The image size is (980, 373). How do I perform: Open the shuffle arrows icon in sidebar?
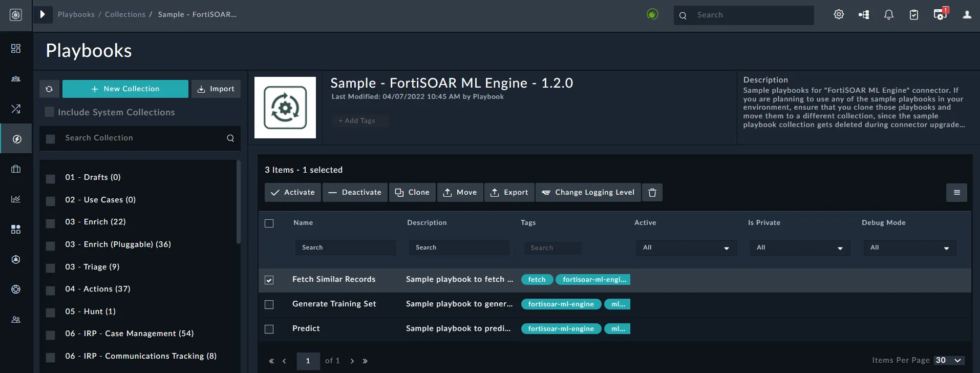(x=16, y=109)
